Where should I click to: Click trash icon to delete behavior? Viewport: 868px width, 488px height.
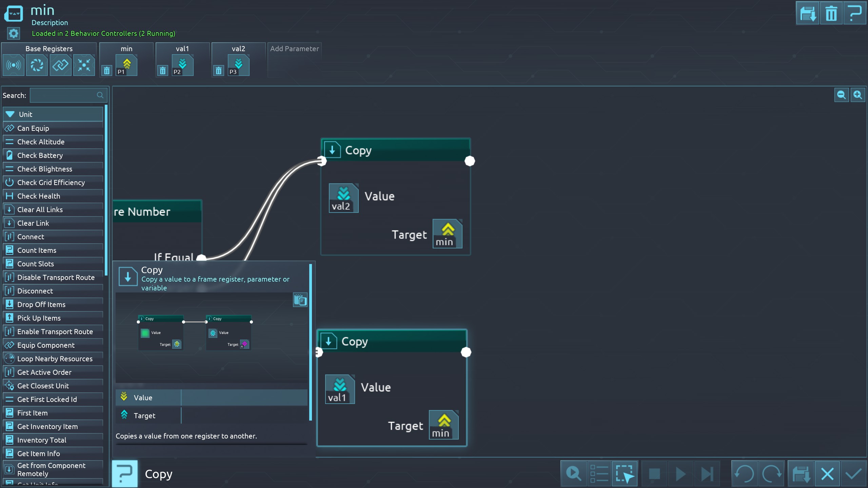(831, 14)
